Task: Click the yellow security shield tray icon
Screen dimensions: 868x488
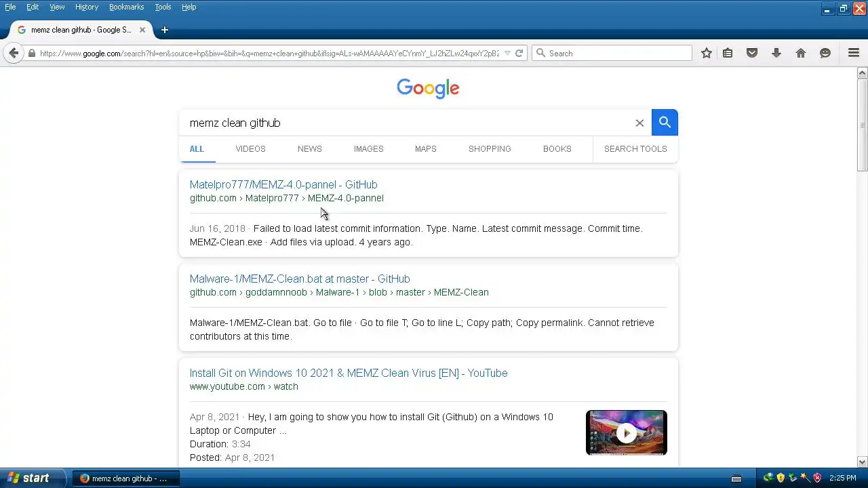Action: pos(781,478)
